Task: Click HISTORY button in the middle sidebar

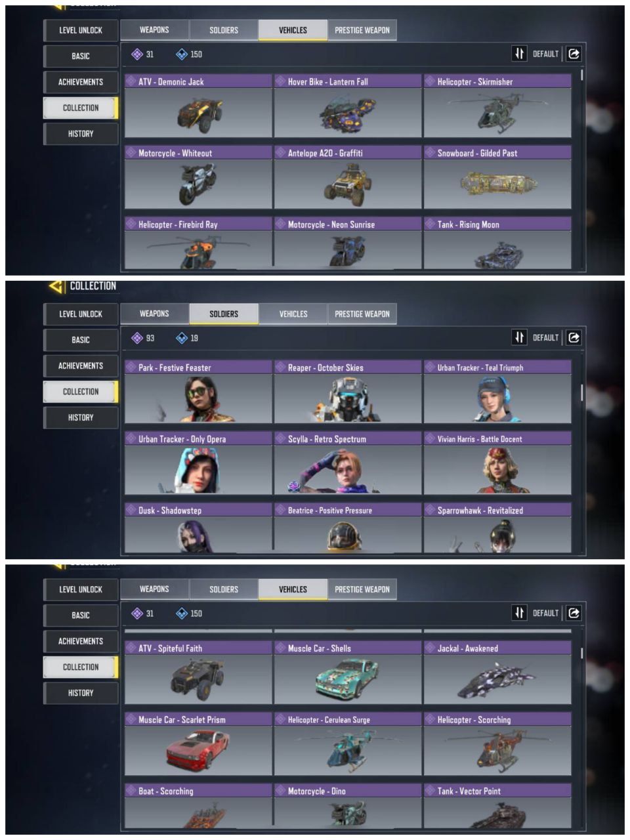Action: point(81,417)
